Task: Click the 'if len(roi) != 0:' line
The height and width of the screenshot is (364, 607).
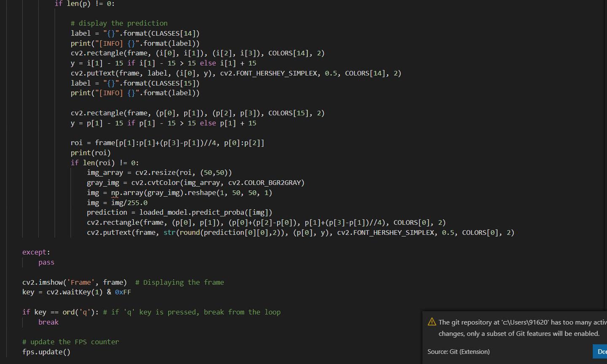Action: (105, 163)
